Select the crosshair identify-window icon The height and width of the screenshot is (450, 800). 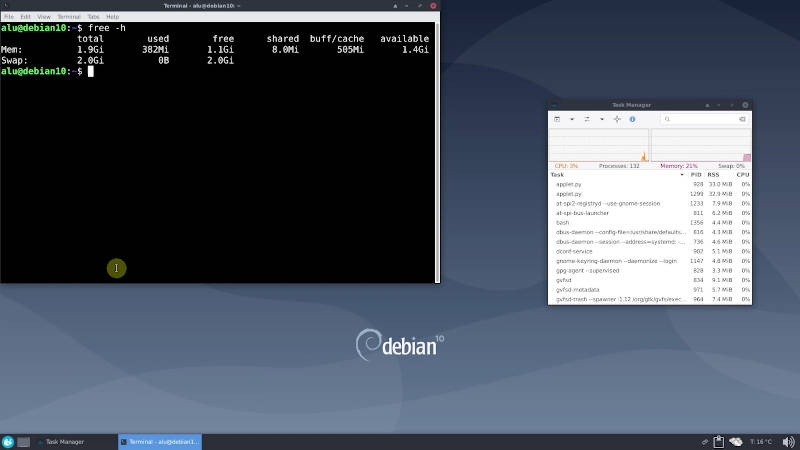(x=617, y=119)
